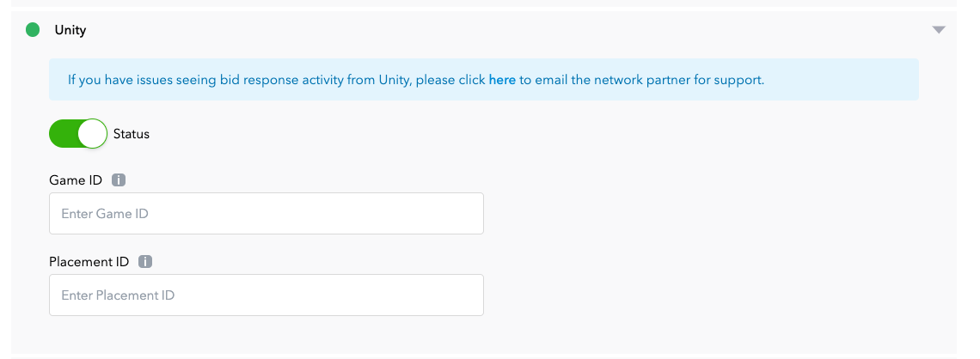This screenshot has height=359, width=980.
Task: Collapse the Unity section with the arrow
Action: coord(939,30)
